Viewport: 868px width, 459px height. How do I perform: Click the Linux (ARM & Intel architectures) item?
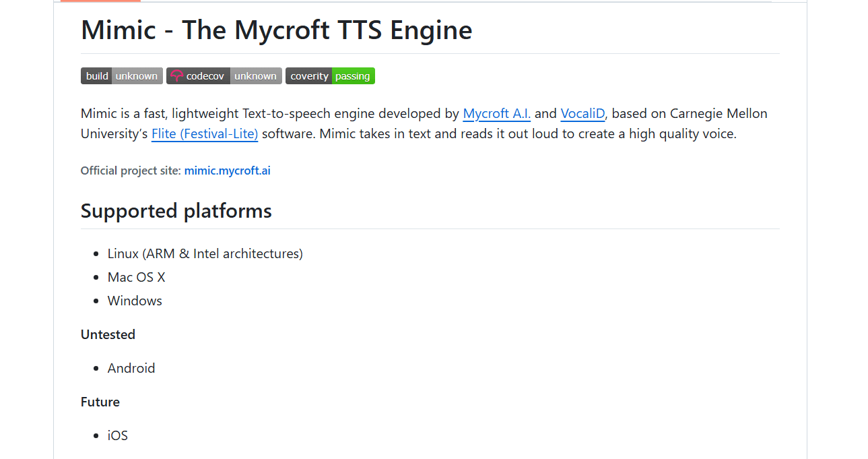coord(205,253)
